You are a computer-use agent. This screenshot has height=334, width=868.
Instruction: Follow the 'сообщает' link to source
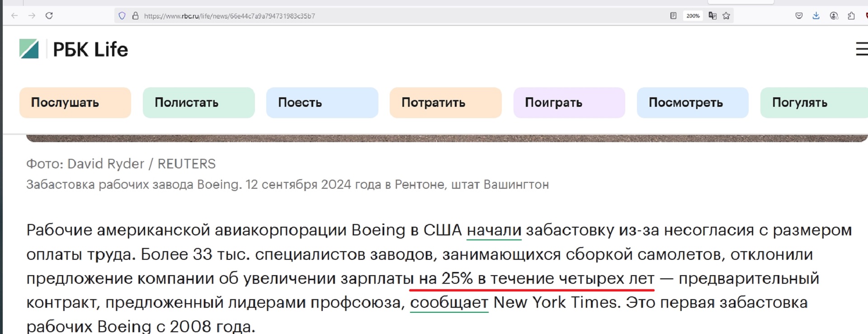click(x=449, y=302)
